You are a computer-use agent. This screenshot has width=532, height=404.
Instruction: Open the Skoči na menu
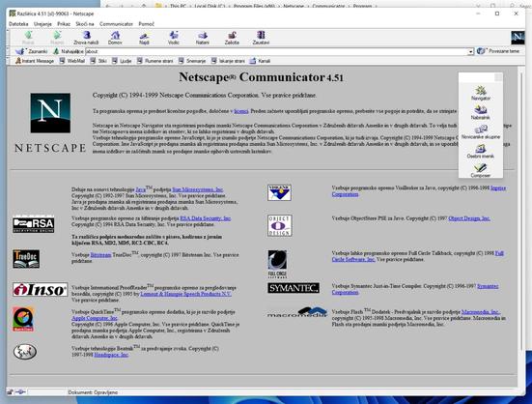85,24
